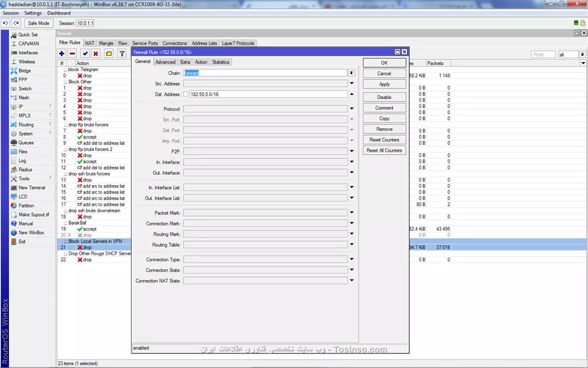Open the Files menu

point(23,152)
